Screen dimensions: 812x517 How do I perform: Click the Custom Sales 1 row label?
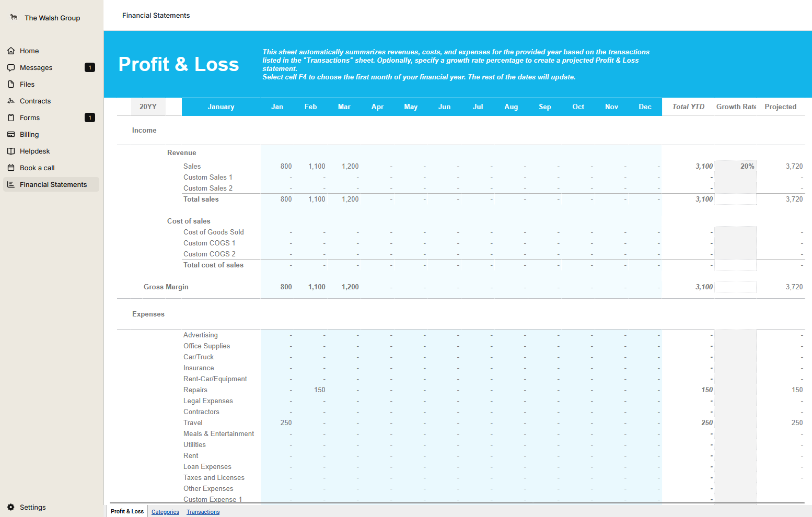click(x=208, y=177)
